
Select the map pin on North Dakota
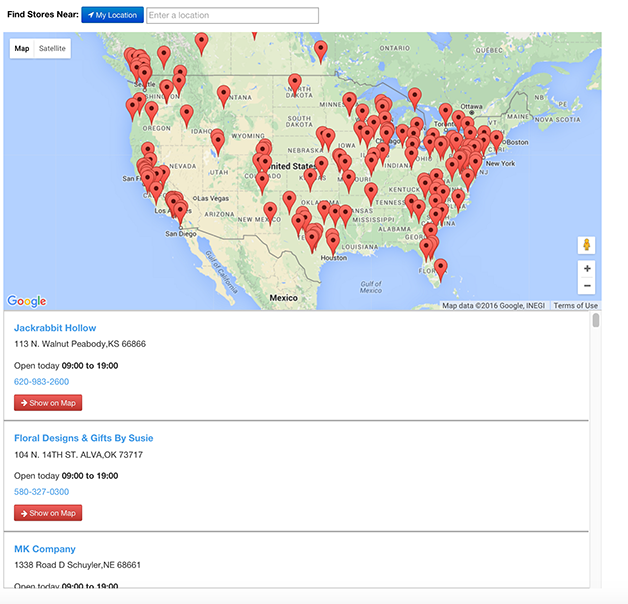295,85
